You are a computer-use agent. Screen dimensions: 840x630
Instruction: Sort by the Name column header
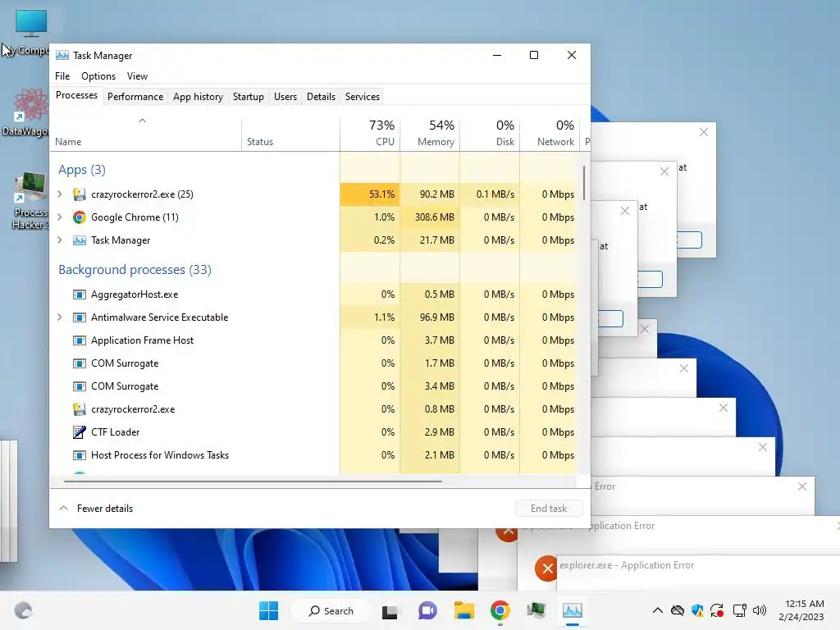pyautogui.click(x=145, y=133)
